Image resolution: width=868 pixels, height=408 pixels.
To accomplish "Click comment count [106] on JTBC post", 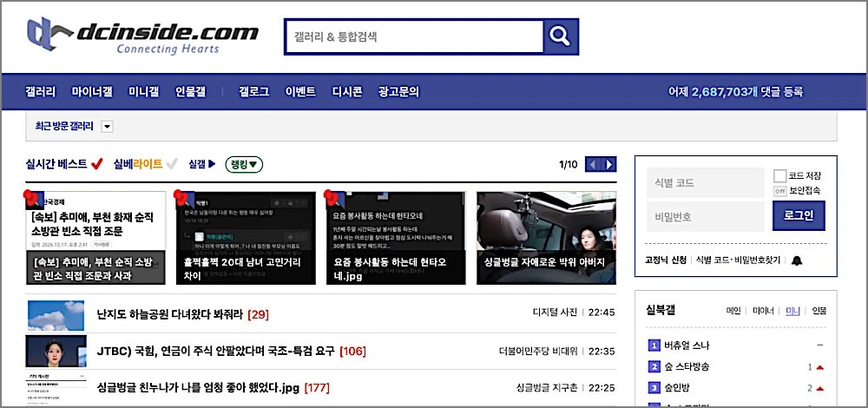I will pos(352,351).
